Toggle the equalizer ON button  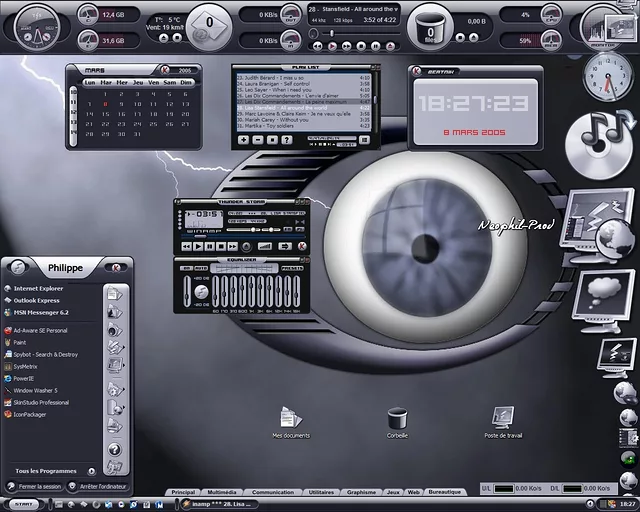pos(187,268)
